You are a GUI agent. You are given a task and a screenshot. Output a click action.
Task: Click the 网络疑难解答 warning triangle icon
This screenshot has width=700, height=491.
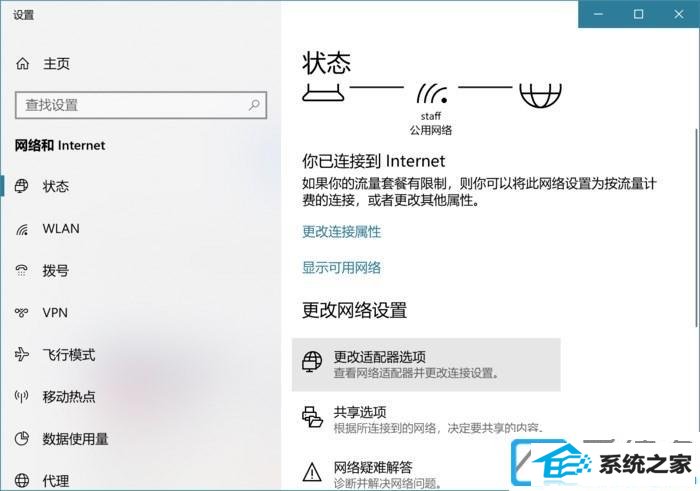coord(312,472)
